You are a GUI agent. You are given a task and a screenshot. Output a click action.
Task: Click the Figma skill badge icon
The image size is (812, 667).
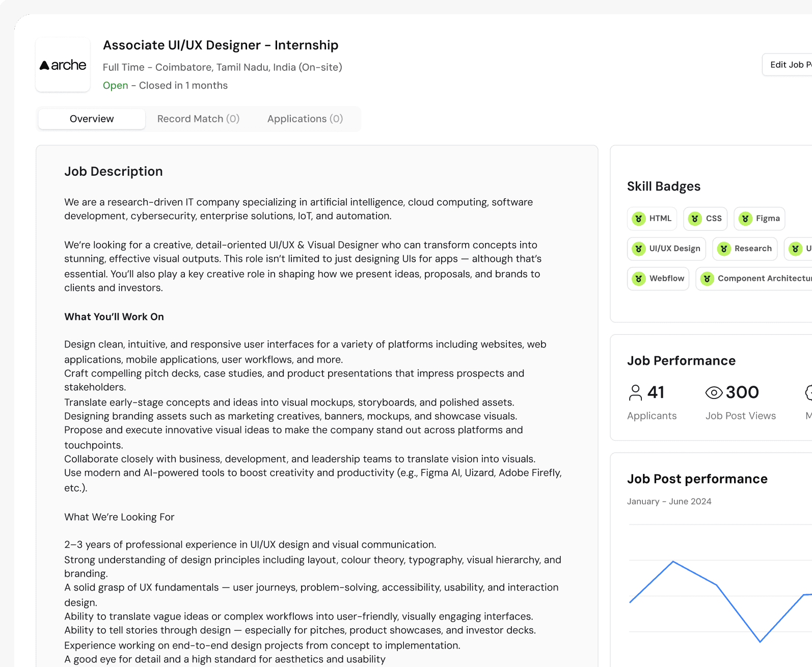(x=745, y=219)
